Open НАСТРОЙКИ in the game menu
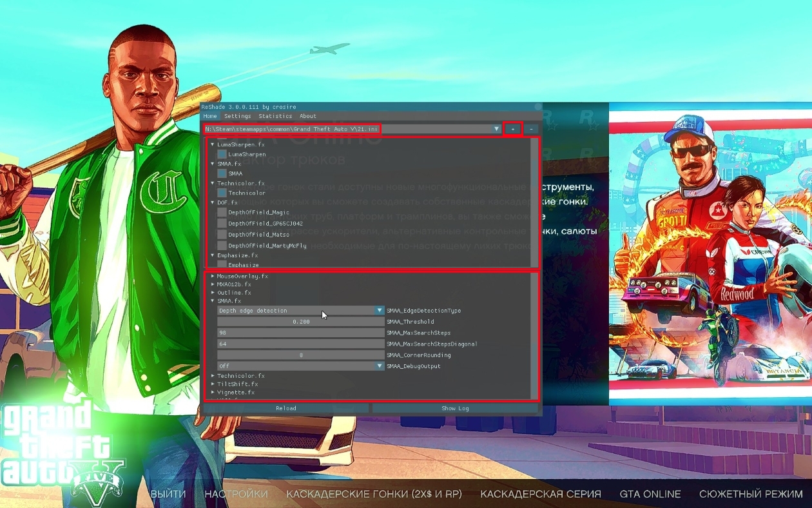 point(236,494)
